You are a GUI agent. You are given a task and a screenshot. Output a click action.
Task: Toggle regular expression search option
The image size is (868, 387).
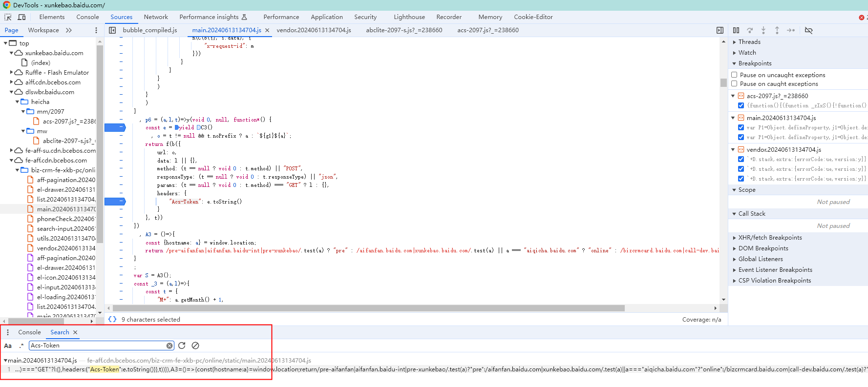pos(21,346)
